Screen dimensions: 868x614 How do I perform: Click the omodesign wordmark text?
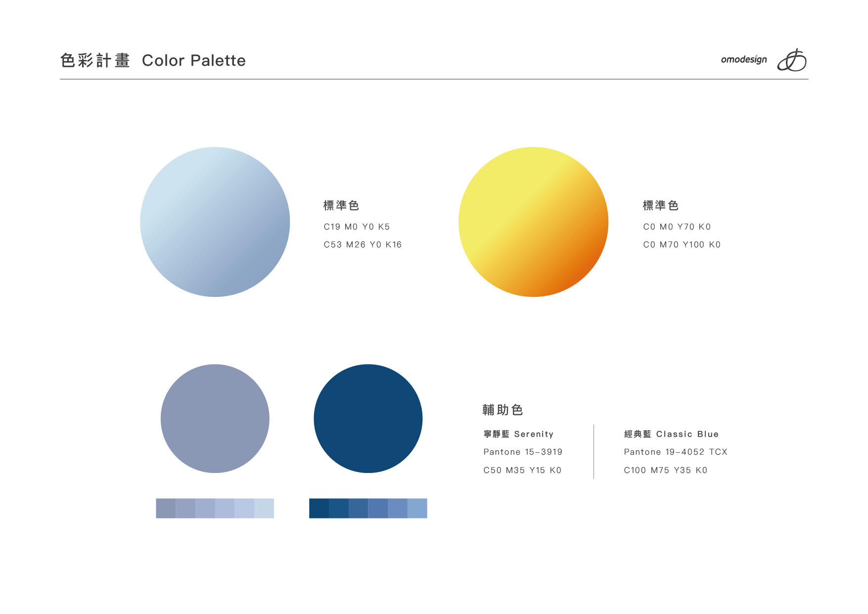(743, 60)
